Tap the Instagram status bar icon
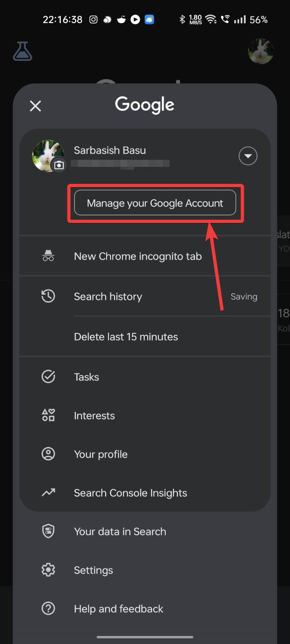Image resolution: width=290 pixels, height=644 pixels. 94,20
